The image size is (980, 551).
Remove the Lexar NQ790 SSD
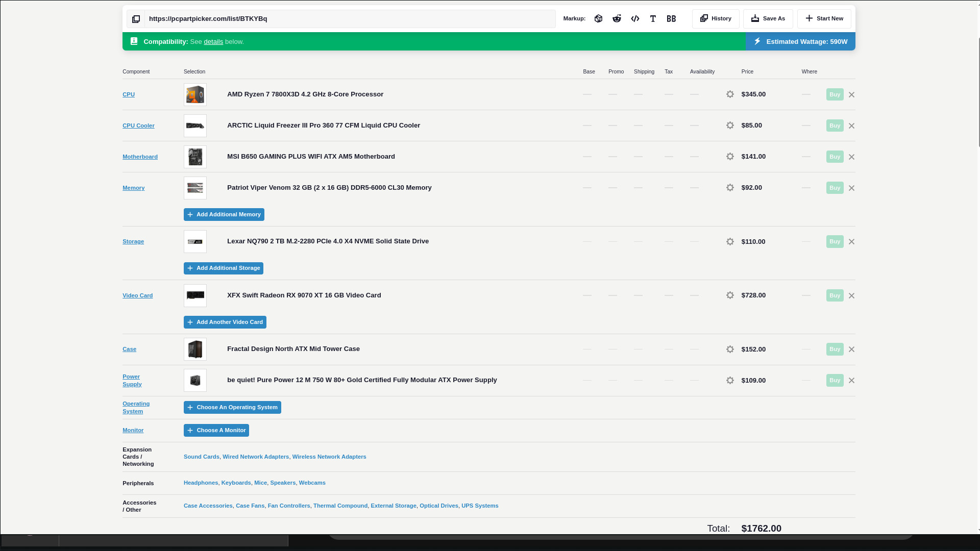pyautogui.click(x=851, y=242)
